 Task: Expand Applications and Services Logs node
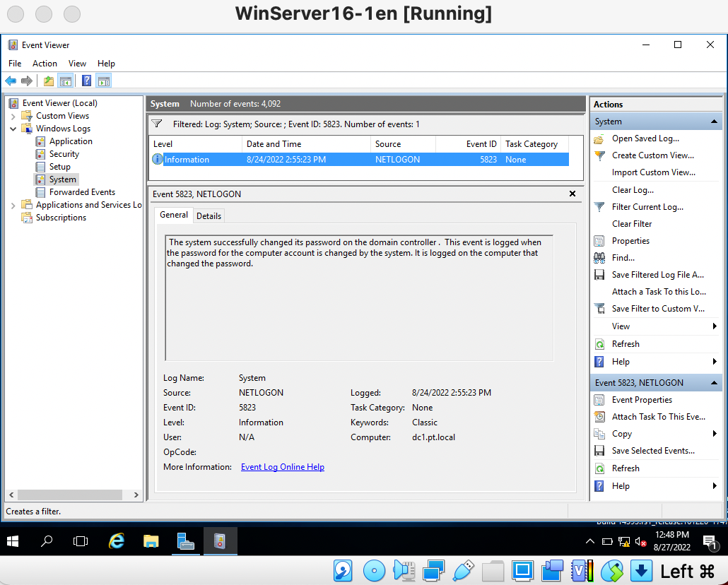pyautogui.click(x=13, y=205)
